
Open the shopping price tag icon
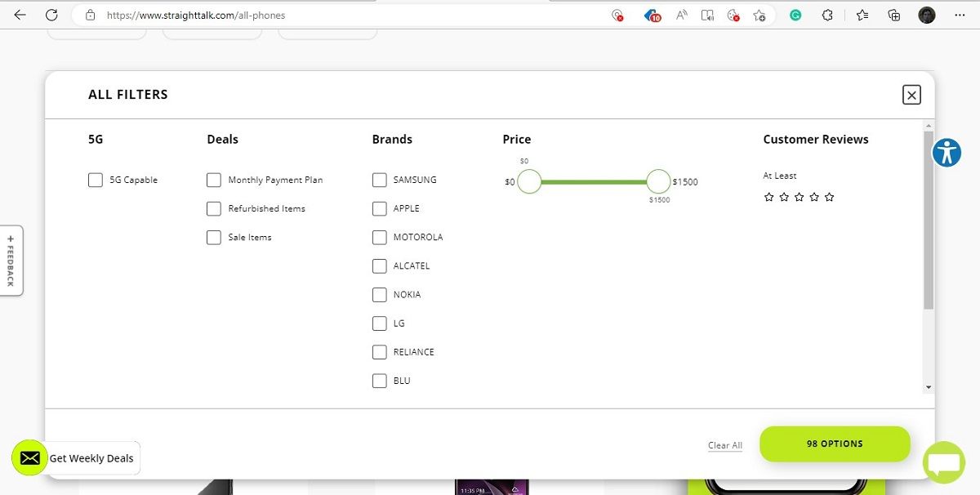[x=652, y=15]
